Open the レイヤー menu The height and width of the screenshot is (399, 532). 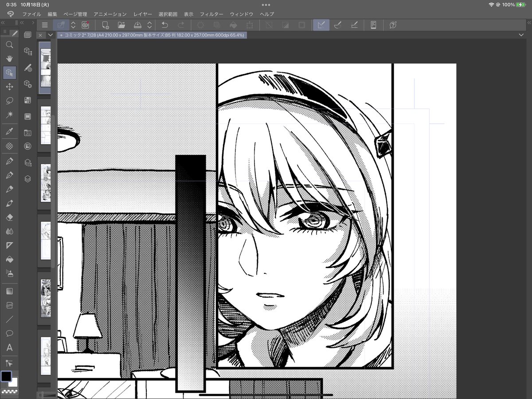tap(143, 14)
